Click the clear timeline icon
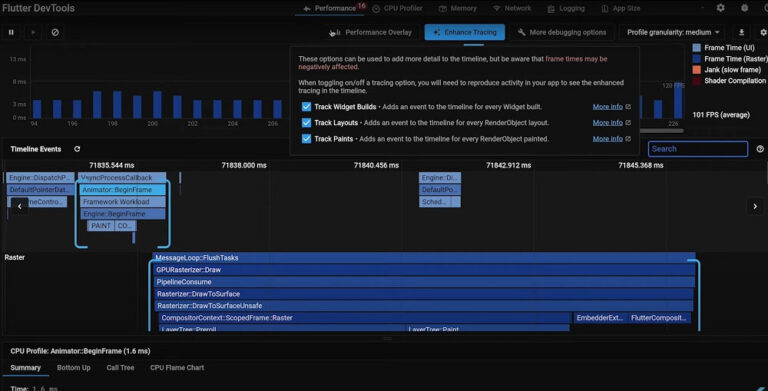 coord(55,32)
